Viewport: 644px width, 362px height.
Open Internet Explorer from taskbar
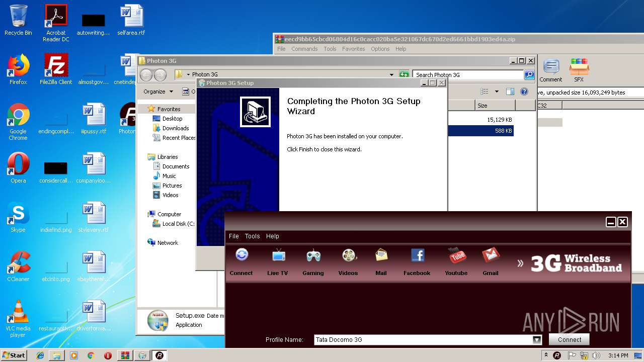(40, 355)
